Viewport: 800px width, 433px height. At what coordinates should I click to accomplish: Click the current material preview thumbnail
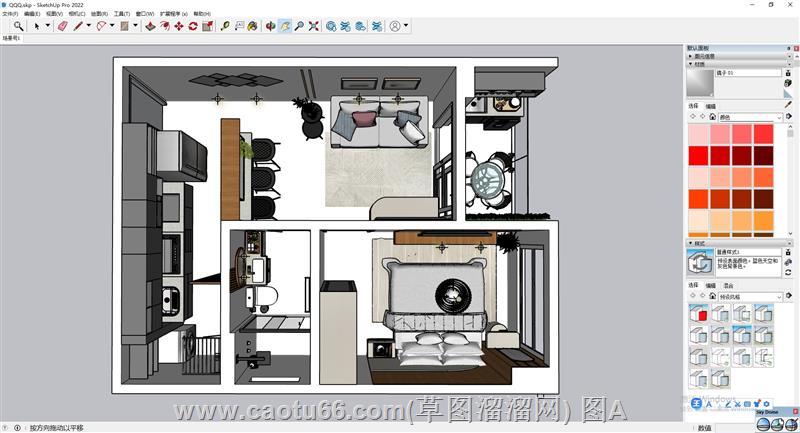700,83
